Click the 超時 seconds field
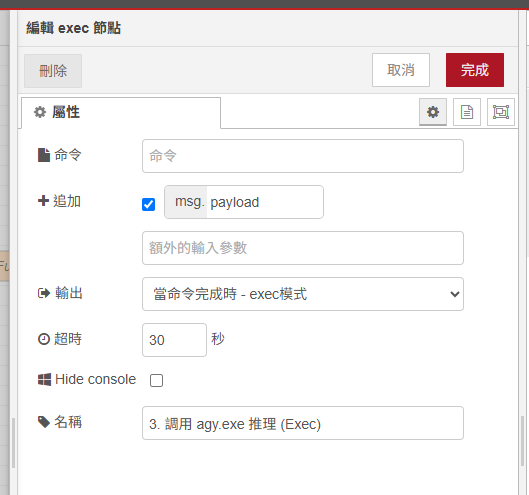 (x=174, y=340)
